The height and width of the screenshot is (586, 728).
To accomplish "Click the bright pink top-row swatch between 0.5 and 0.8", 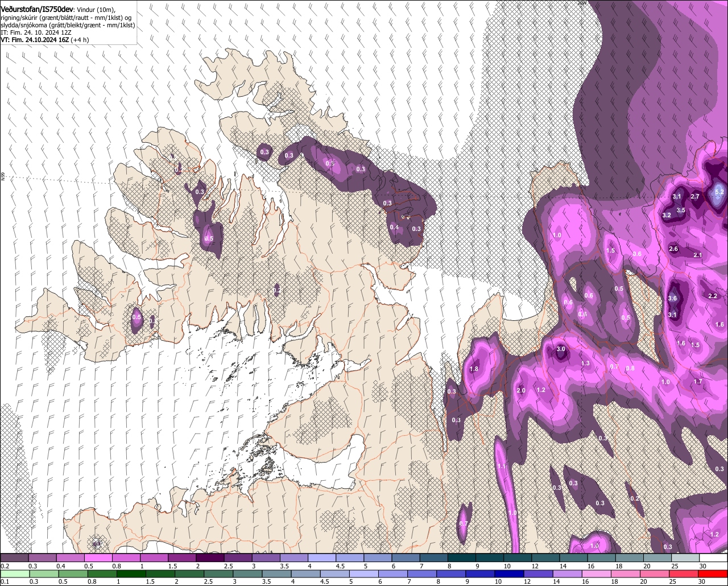I will [x=98, y=558].
